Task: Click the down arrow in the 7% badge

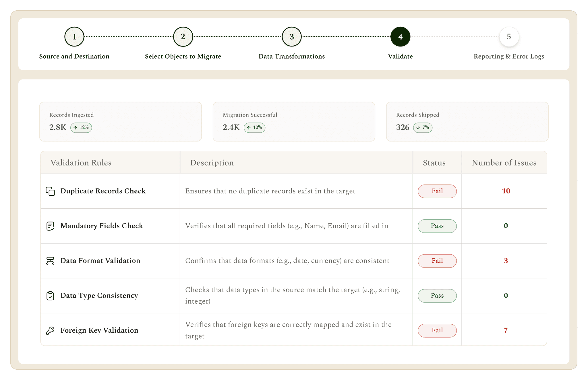Action: (x=418, y=128)
